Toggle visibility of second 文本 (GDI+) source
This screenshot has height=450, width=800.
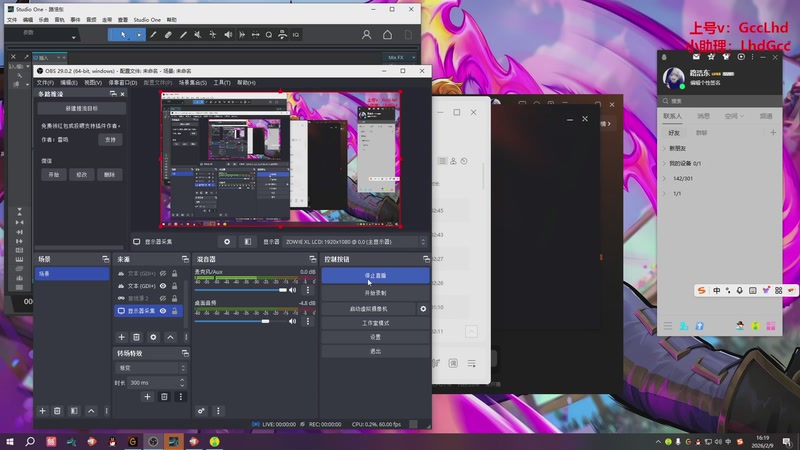(163, 285)
